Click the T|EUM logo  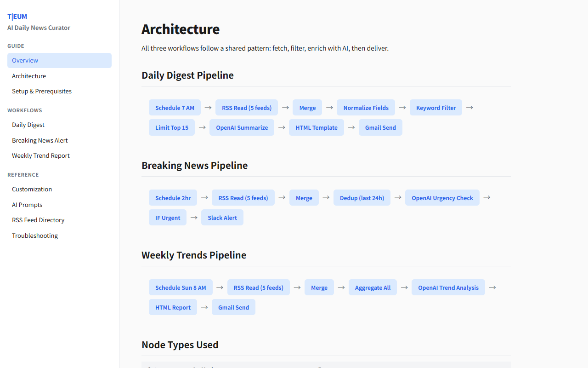point(17,16)
